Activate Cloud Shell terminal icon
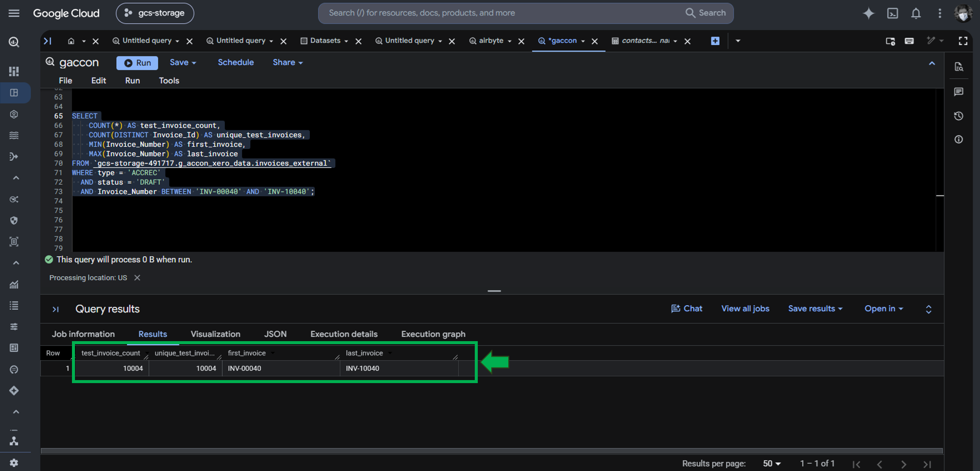Viewport: 980px width, 471px height. [x=893, y=13]
